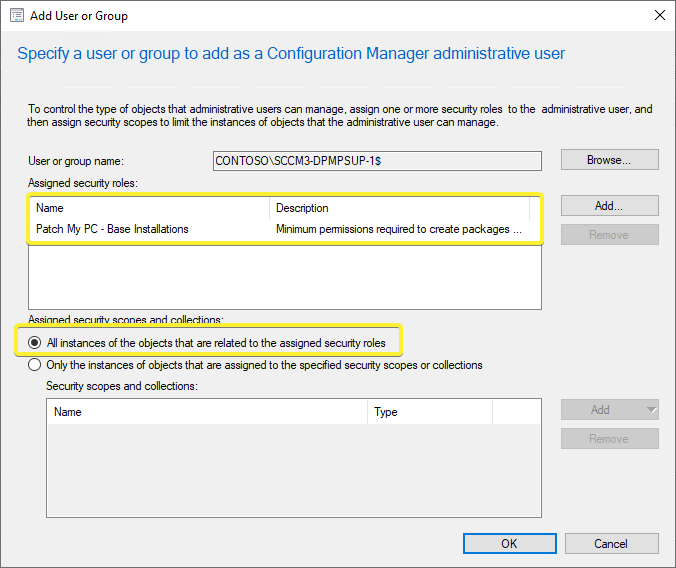This screenshot has width=676, height=568.
Task: Cancel the dialog
Action: (x=612, y=543)
